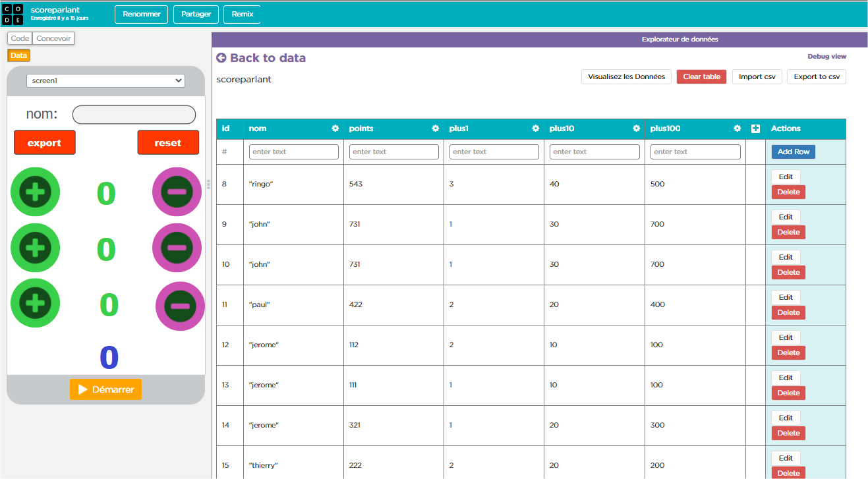Focus the nom input field in the app preview
The height and width of the screenshot is (479, 868).
click(x=134, y=115)
